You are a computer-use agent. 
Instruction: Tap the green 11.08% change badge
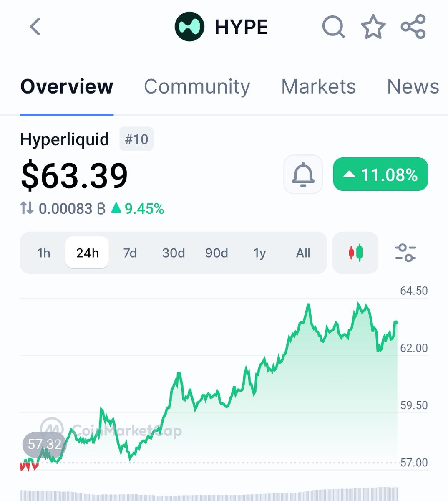380,174
